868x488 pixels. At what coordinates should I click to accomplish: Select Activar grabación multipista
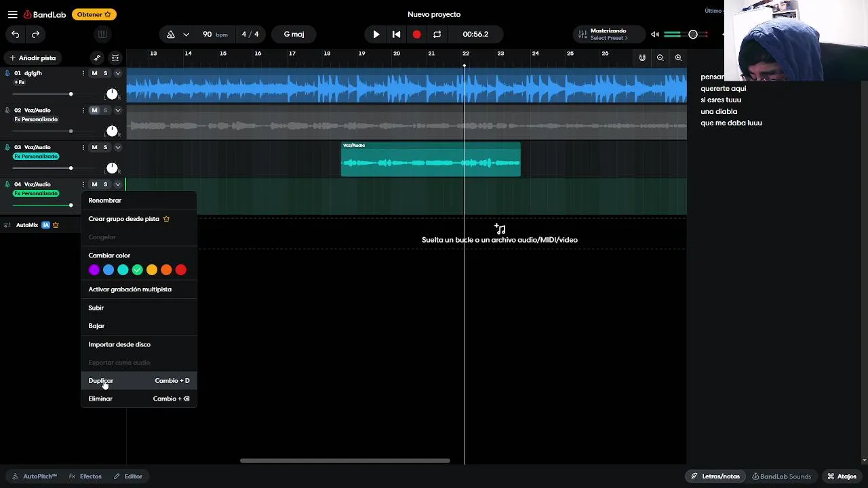139,289
